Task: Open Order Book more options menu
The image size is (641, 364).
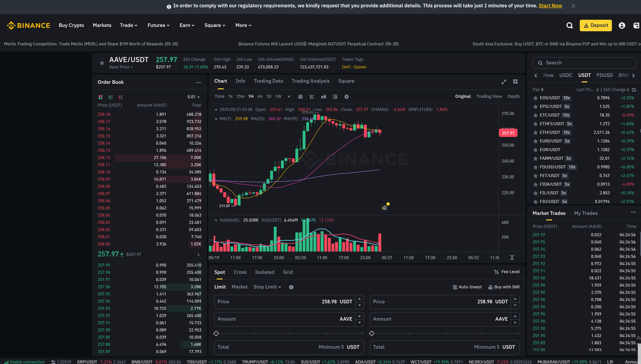Action: tap(198, 83)
